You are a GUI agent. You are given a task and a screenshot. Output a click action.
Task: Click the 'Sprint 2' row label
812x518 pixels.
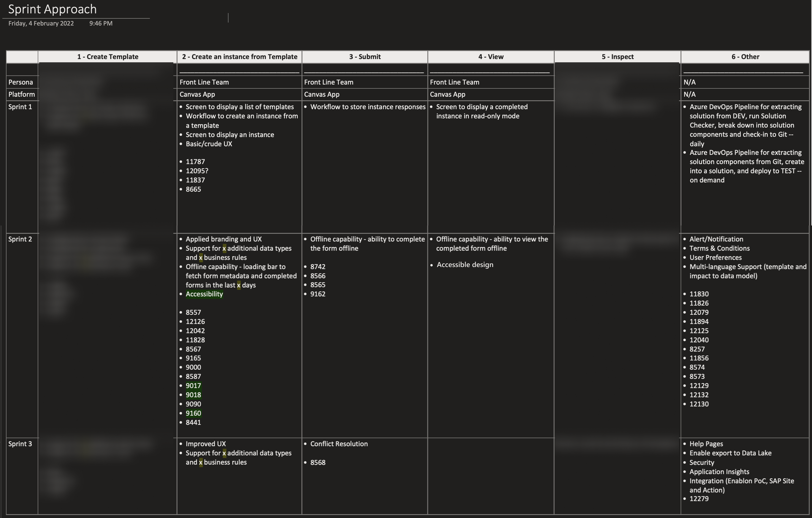tap(20, 239)
